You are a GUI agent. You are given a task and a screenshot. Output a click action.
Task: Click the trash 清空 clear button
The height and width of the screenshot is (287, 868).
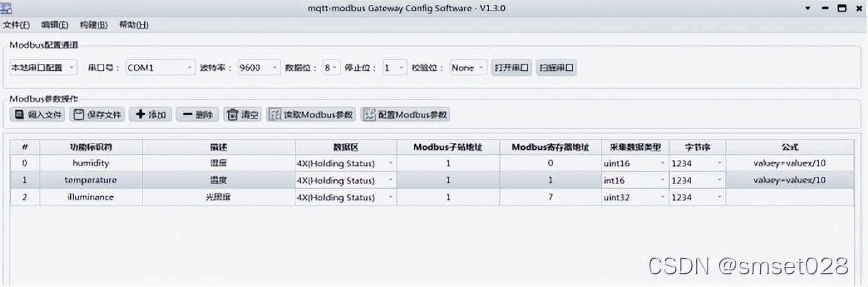point(243,115)
